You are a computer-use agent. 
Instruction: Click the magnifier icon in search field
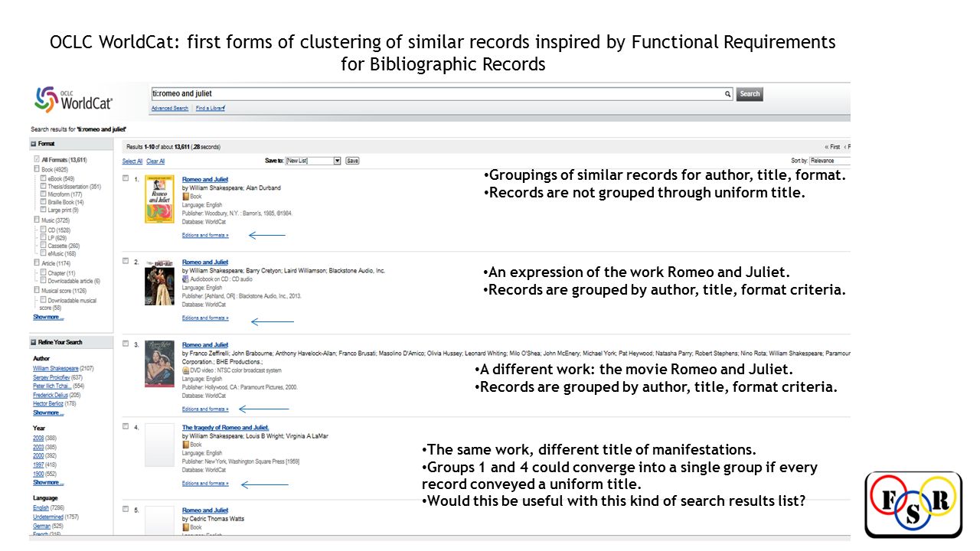coord(728,94)
